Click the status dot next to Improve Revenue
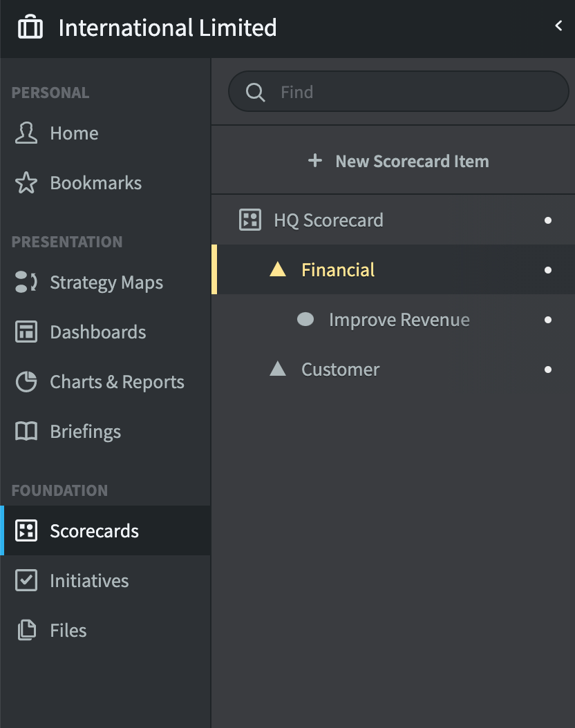 547,320
